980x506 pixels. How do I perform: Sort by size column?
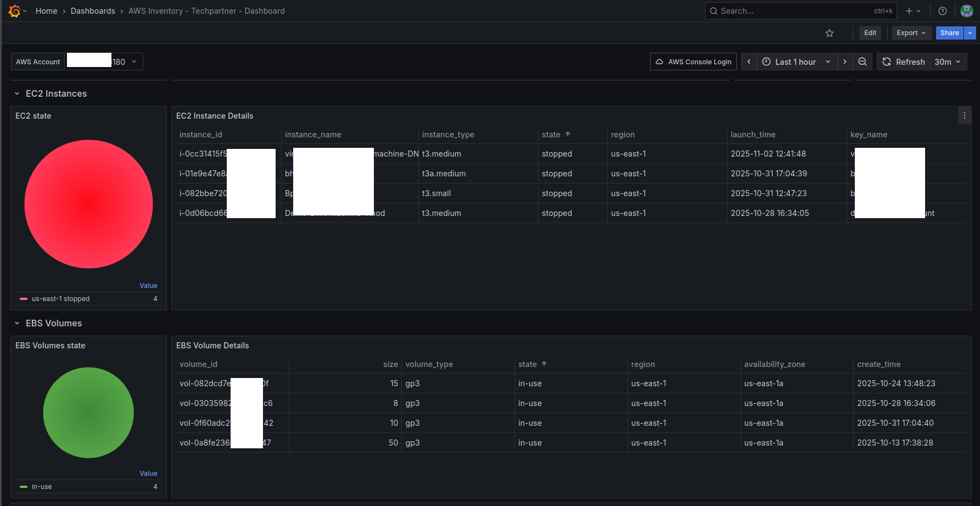point(390,364)
